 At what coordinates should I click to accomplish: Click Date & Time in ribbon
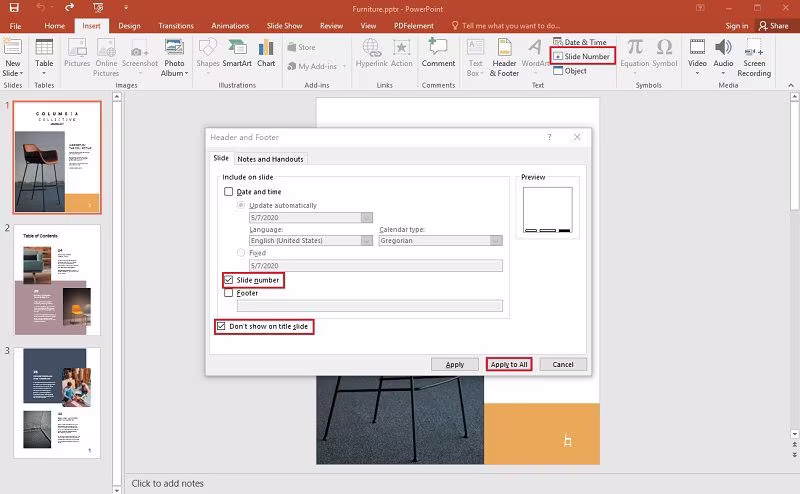click(580, 42)
